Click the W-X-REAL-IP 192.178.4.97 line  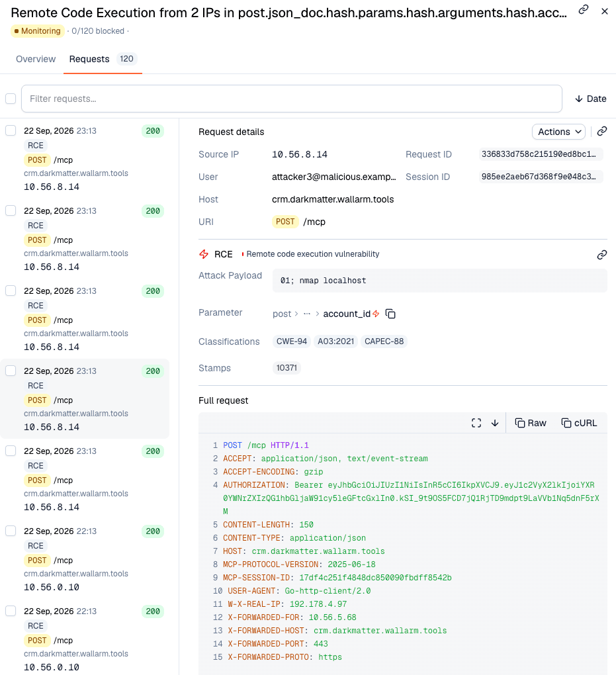click(x=287, y=604)
